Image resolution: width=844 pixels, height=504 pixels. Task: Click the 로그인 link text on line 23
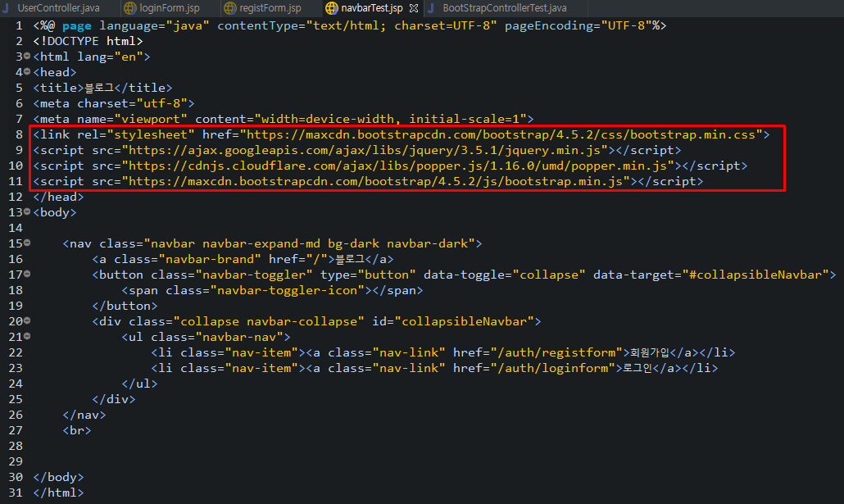[638, 369]
